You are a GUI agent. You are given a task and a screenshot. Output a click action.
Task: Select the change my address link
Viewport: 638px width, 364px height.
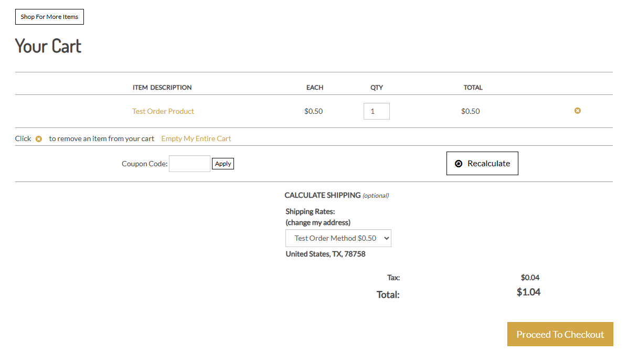318,222
